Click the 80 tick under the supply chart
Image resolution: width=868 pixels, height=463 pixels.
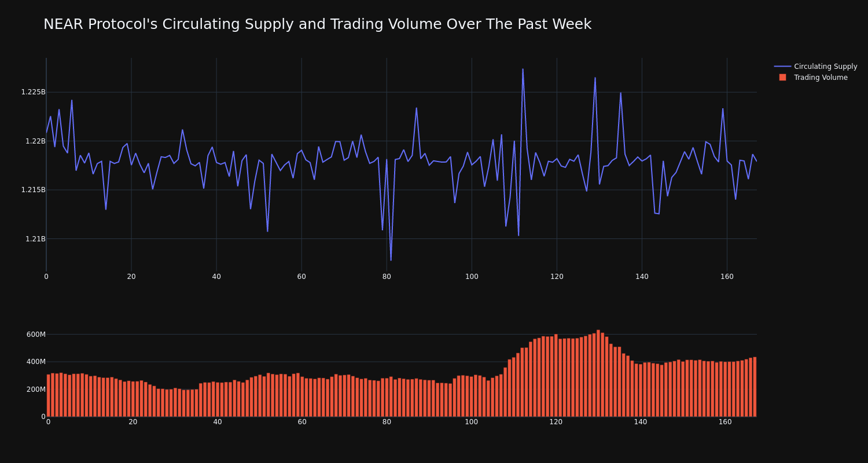[387, 277]
